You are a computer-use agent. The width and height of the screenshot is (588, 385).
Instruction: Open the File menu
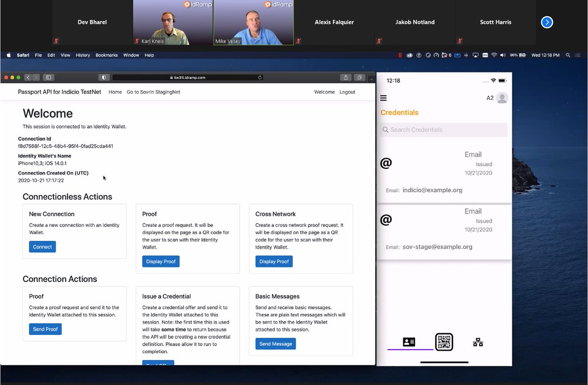pos(38,55)
